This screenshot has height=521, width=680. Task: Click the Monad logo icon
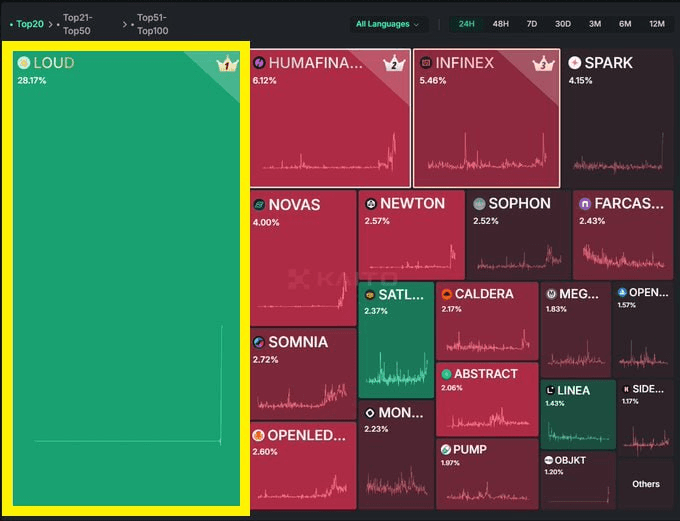(x=370, y=413)
